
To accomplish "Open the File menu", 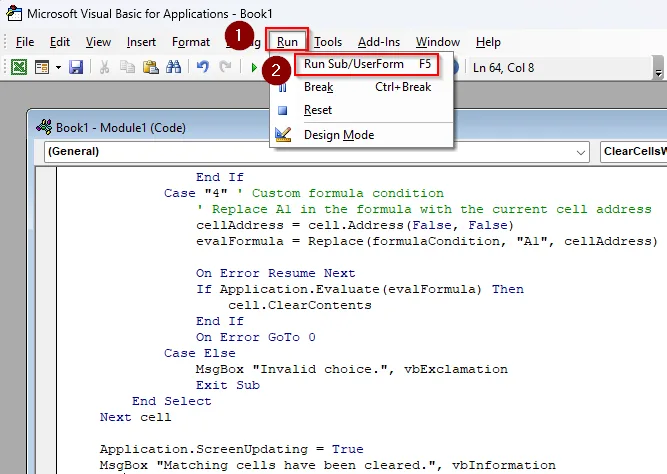I will 25,42.
